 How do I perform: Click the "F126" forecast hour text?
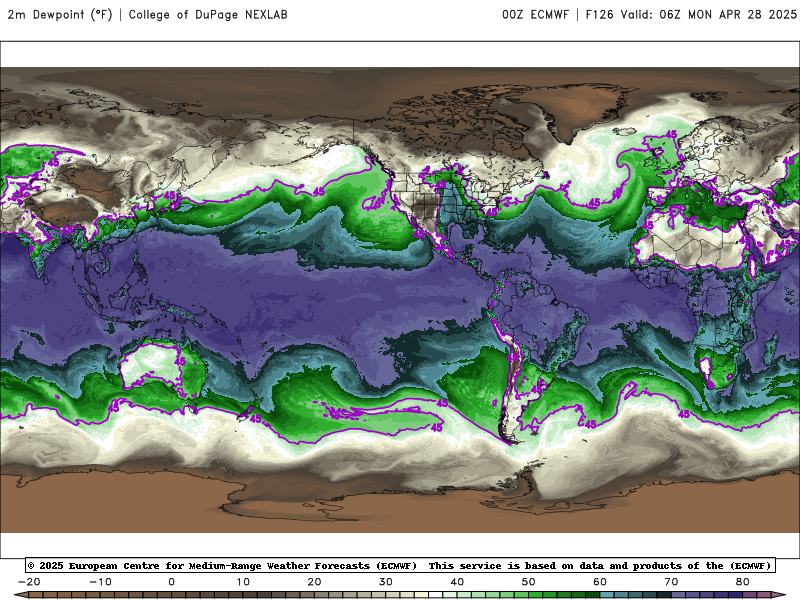599,14
